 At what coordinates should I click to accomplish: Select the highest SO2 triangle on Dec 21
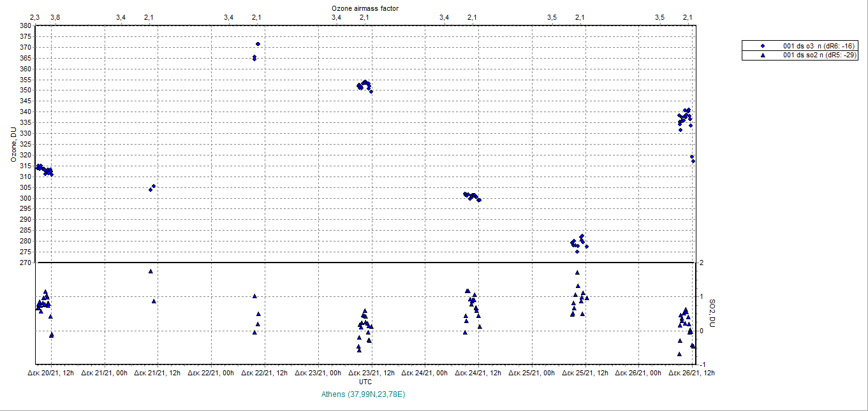(151, 271)
